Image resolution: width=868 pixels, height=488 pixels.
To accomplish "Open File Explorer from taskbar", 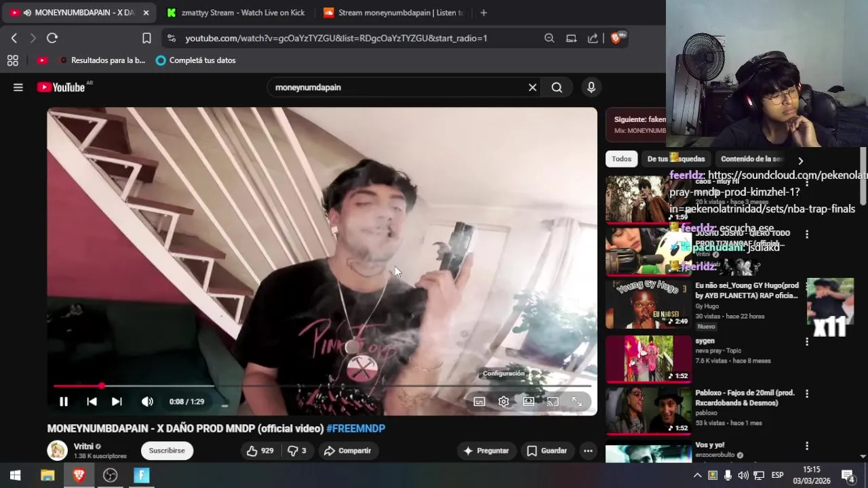I will (47, 475).
